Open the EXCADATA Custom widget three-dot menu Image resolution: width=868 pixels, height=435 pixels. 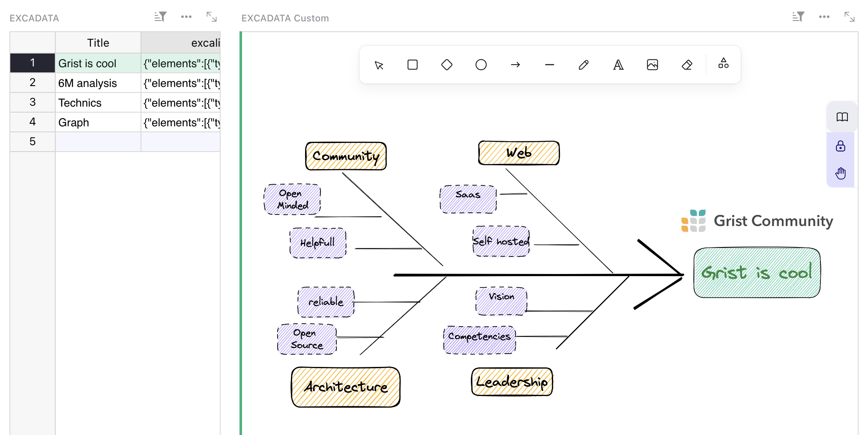tap(824, 17)
